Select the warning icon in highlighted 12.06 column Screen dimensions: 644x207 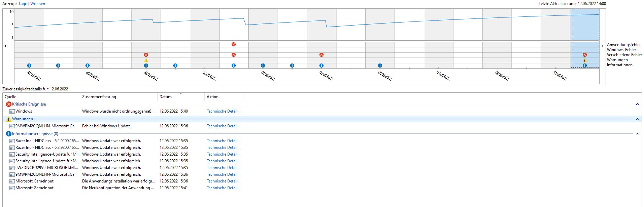pos(585,60)
